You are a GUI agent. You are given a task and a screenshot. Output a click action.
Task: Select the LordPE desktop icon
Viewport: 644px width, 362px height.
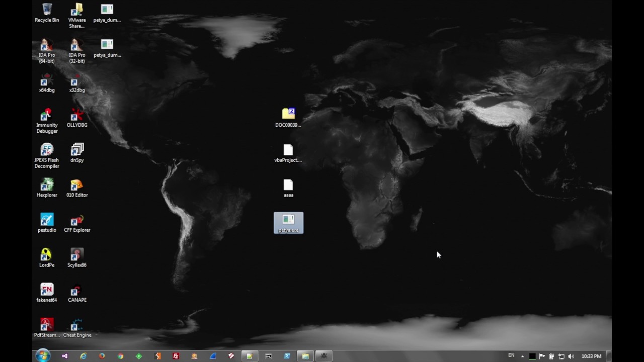pyautogui.click(x=47, y=258)
